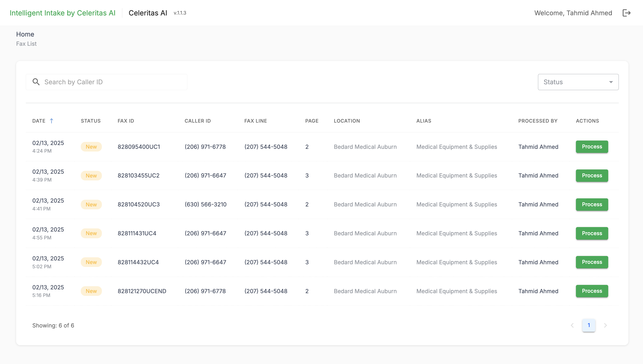This screenshot has height=364, width=643.
Task: Click the Home breadcrumb
Action: [25, 34]
